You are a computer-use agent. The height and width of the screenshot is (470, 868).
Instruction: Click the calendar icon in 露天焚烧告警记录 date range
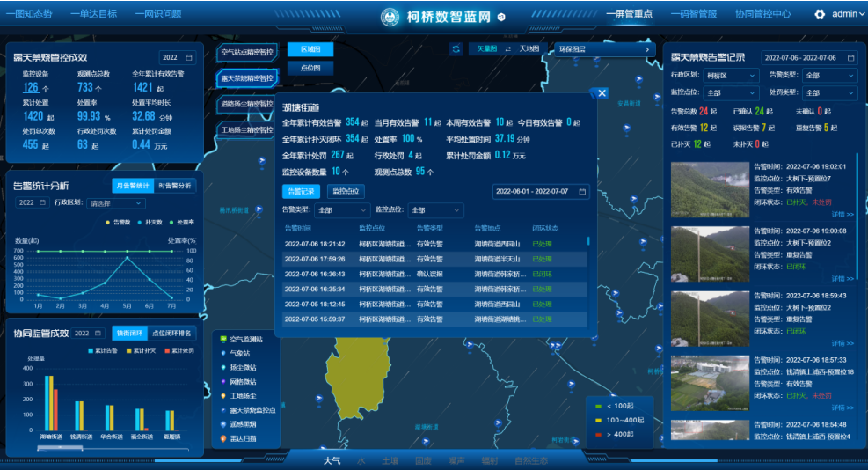(849, 57)
